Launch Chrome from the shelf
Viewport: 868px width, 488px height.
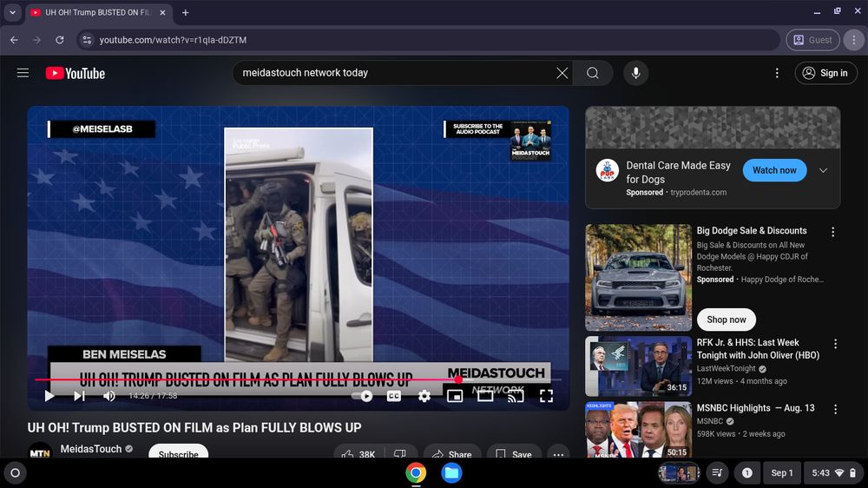[416, 473]
